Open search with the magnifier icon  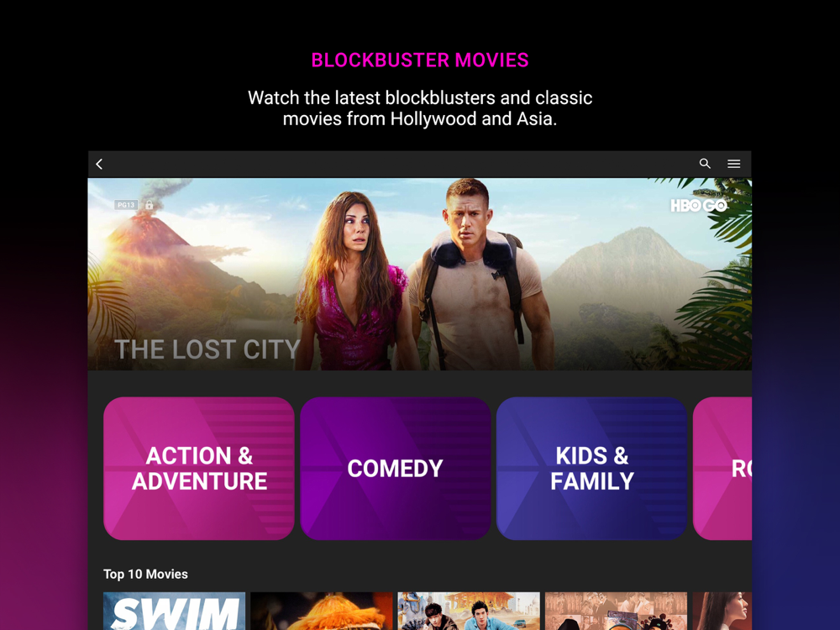coord(705,164)
